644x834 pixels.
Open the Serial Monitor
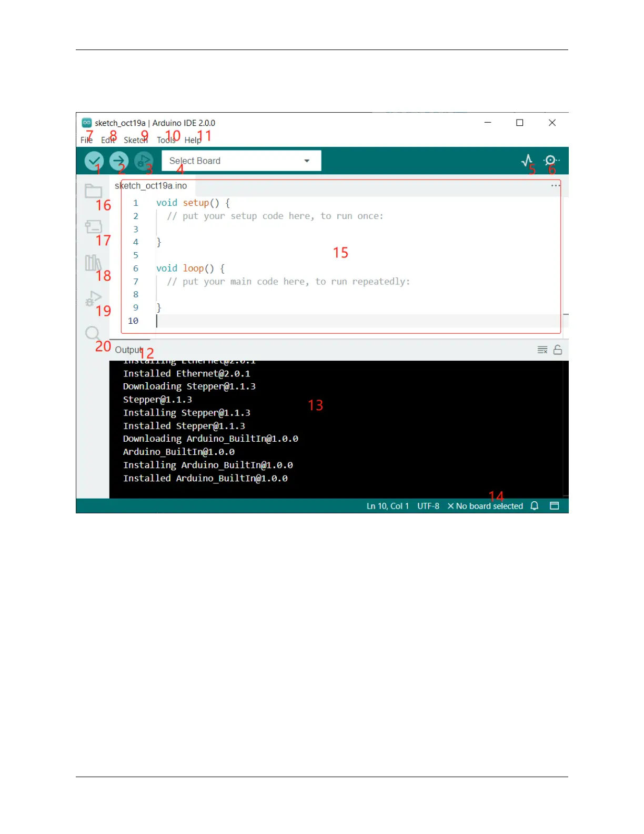[551, 161]
